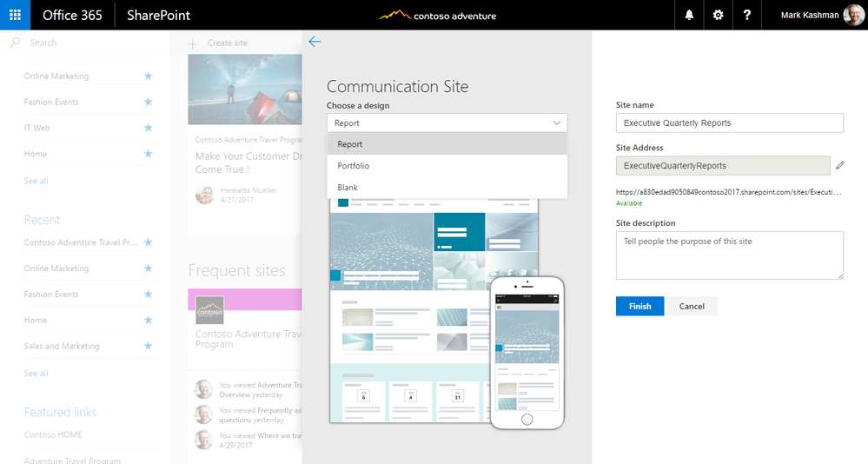Select Portfolio design option
This screenshot has width=868, height=464.
447,166
